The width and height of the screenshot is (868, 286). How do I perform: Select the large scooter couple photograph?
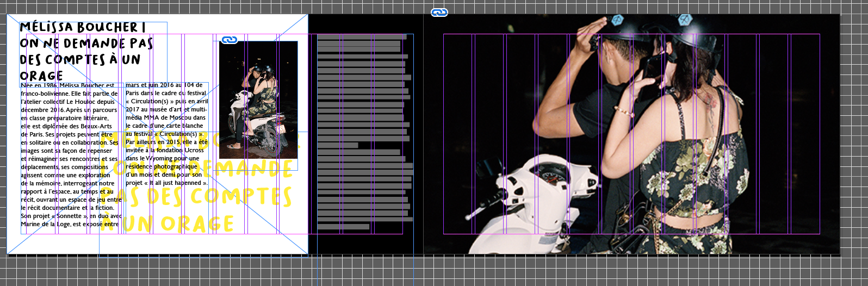tap(631, 136)
